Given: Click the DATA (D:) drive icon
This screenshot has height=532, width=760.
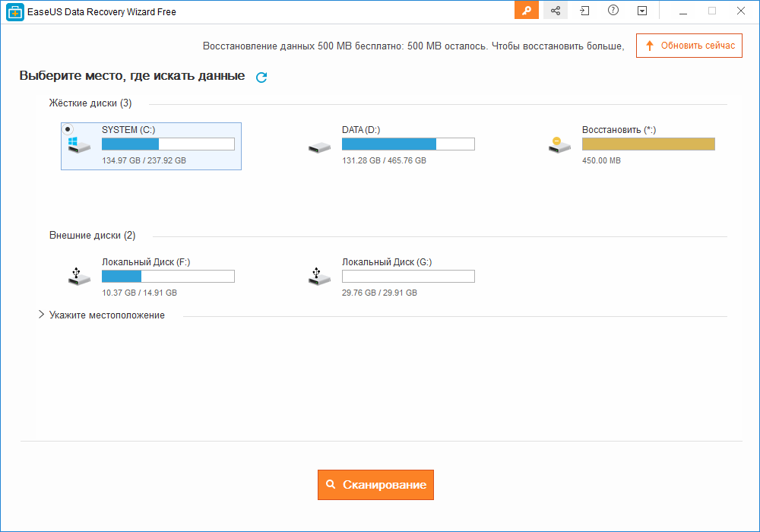Looking at the screenshot, I should [319, 147].
